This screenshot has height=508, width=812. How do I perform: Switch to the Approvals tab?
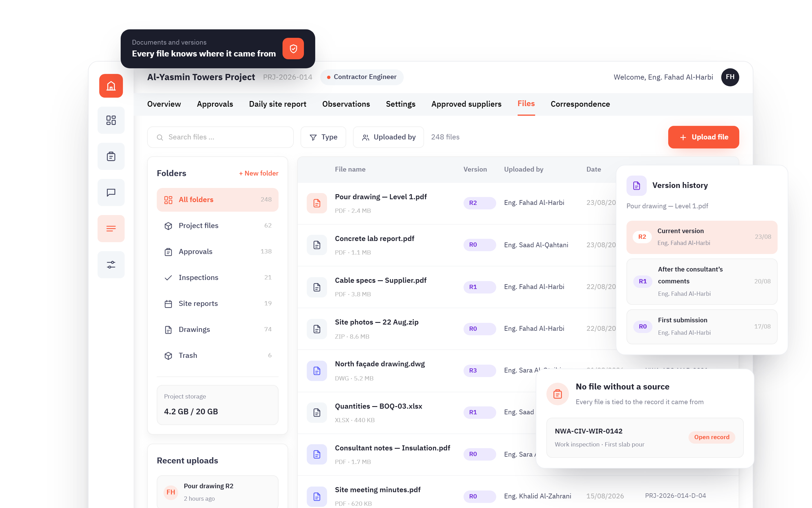[x=215, y=104]
